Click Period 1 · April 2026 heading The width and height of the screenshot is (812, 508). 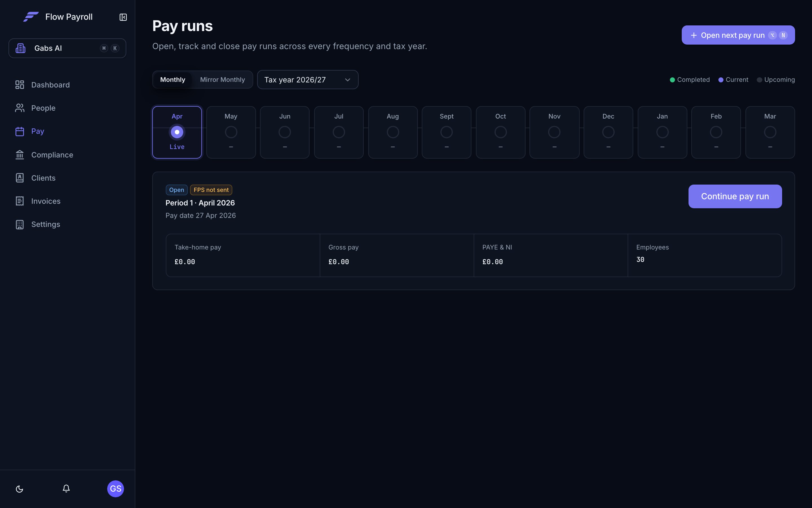pyautogui.click(x=200, y=203)
